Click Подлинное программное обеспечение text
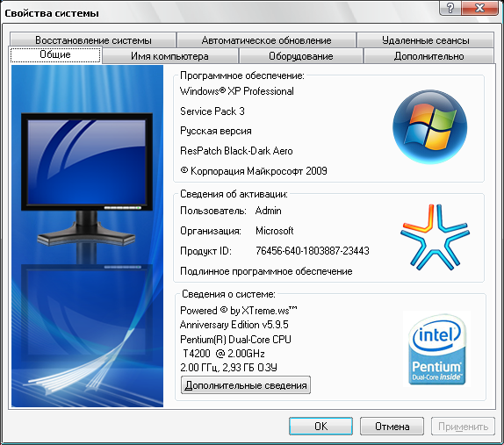 [266, 271]
